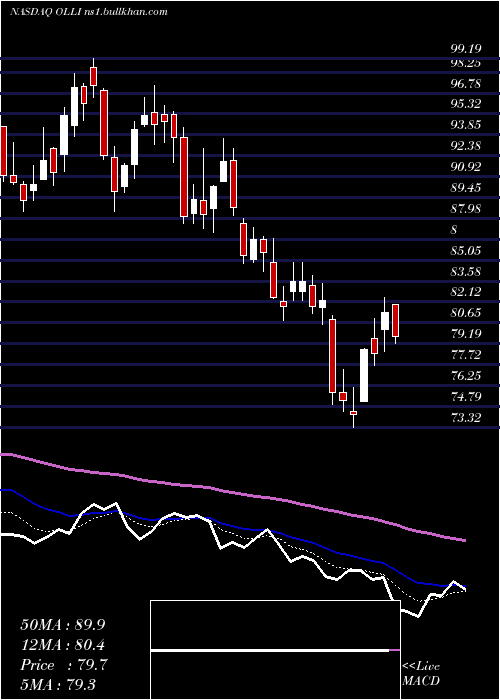This screenshot has height=700, width=500.
Task: Click the last red candlestick on the right
Action: point(396,321)
